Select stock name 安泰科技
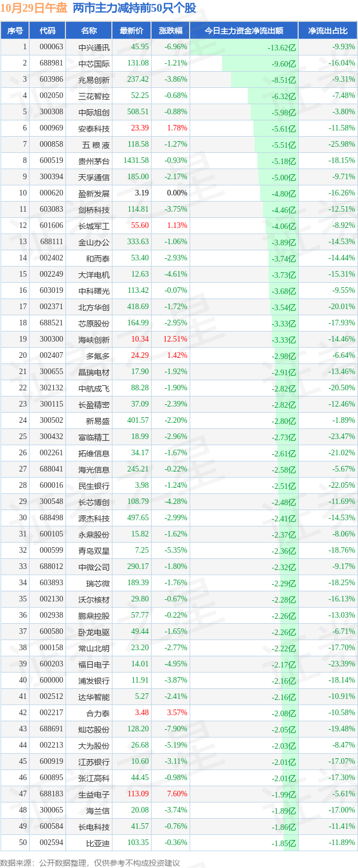The height and width of the screenshot is (868, 358). coord(94,128)
